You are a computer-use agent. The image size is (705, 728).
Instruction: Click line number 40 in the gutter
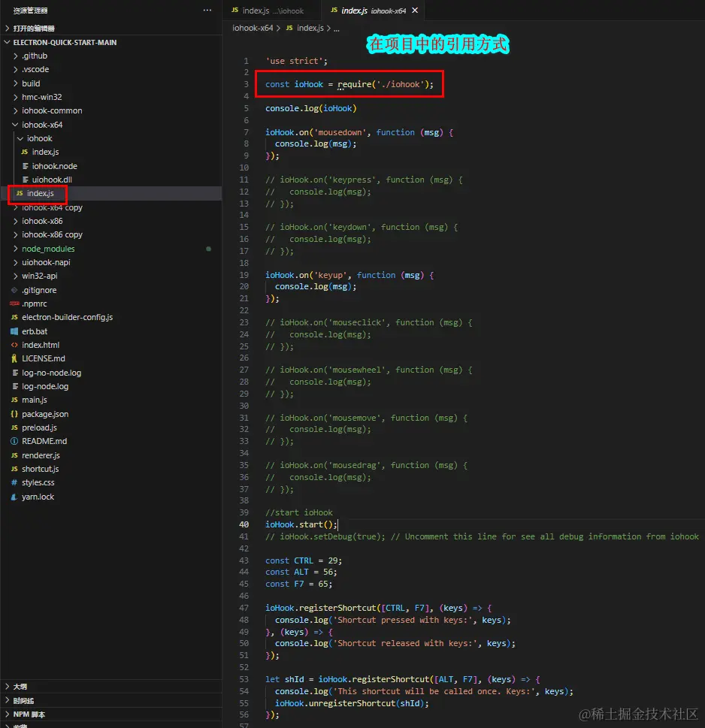tap(244, 524)
